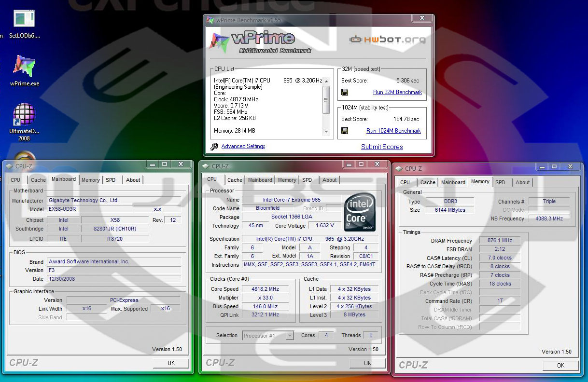Screen dimensions: 588x382
Task: Click the CAS# Latency 7.0 clocks value
Action: pyautogui.click(x=500, y=258)
